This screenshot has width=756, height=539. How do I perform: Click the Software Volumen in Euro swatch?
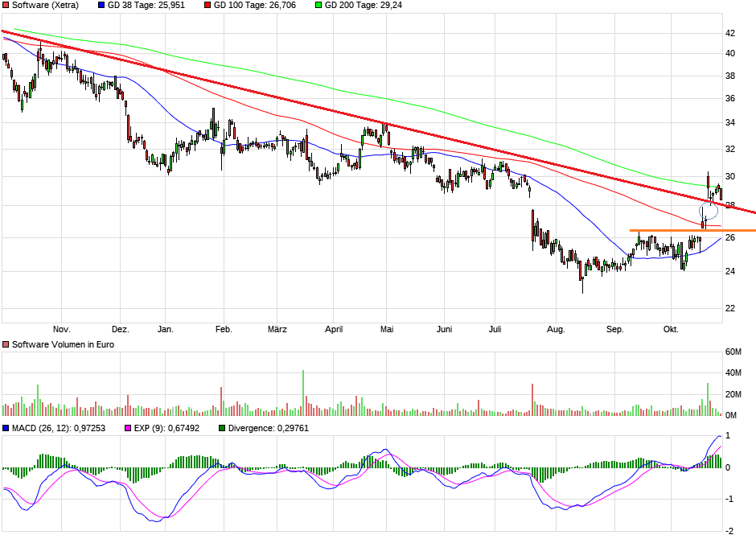coord(6,344)
